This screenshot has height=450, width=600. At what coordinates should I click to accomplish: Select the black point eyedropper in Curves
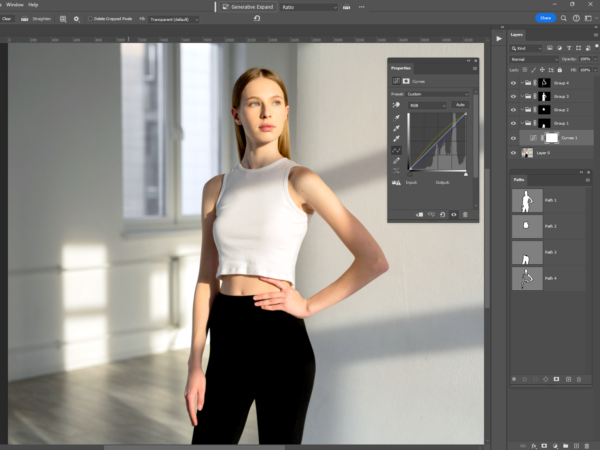pos(396,116)
